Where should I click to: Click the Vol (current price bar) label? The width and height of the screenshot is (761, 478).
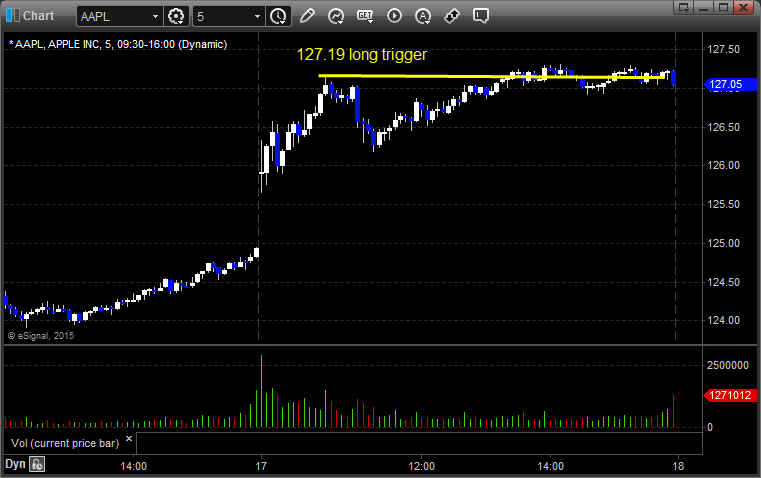click(x=65, y=443)
